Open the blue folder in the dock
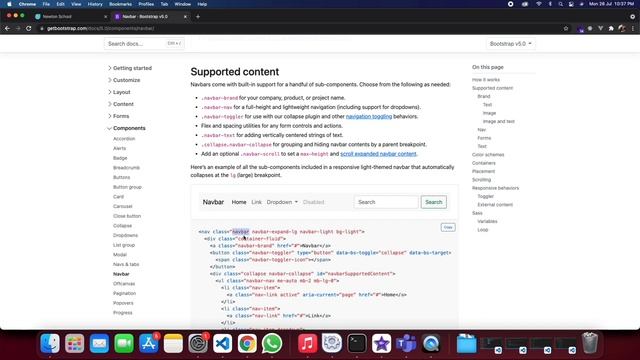640x360 pixels. point(466,343)
